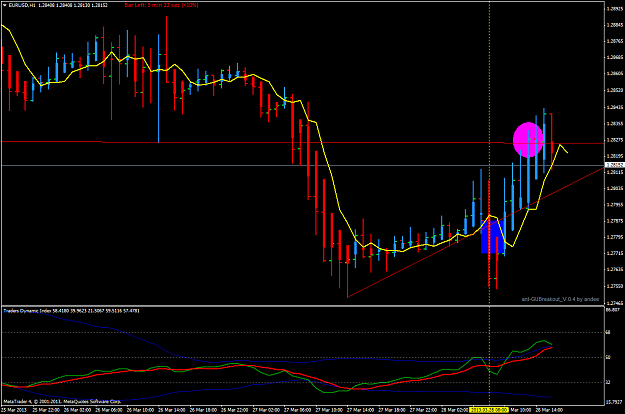Viewport: 625px width, 414px height.
Task: Click the 1.28845 price axis label
Action: point(615,25)
